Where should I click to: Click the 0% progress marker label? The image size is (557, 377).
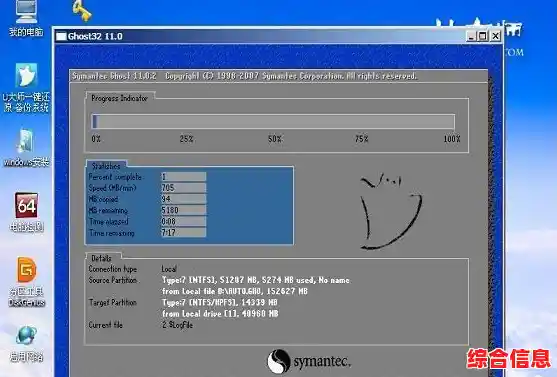pyautogui.click(x=96, y=139)
